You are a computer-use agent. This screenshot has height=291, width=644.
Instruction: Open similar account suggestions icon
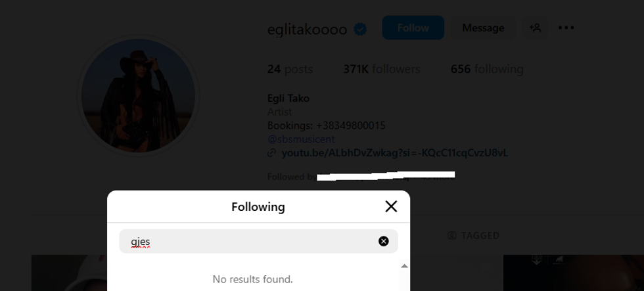coord(536,28)
